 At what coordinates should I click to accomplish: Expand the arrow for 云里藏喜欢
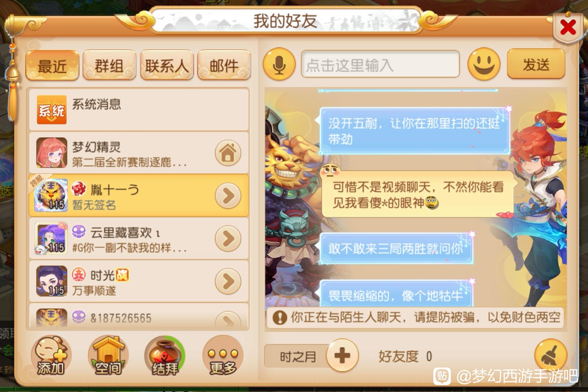(228, 239)
